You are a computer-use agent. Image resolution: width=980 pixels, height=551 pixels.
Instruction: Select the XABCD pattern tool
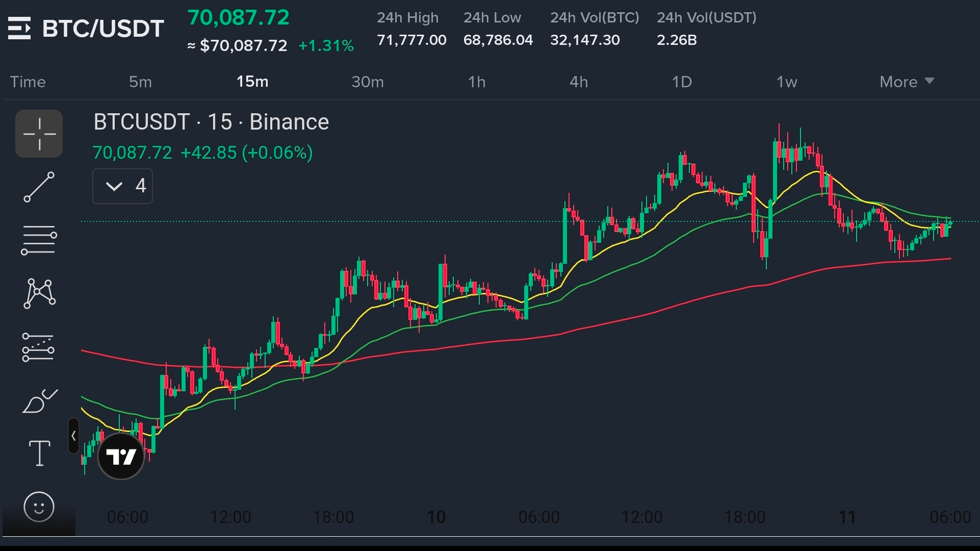point(39,293)
